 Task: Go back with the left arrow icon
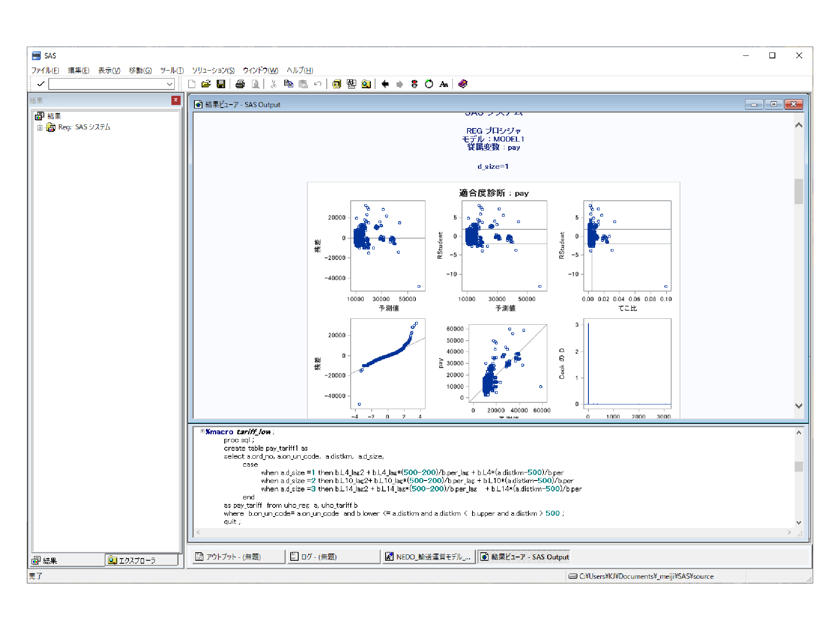point(385,84)
